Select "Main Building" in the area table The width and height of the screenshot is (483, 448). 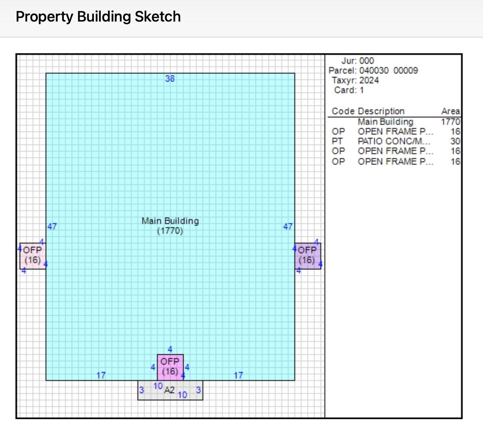[385, 122]
